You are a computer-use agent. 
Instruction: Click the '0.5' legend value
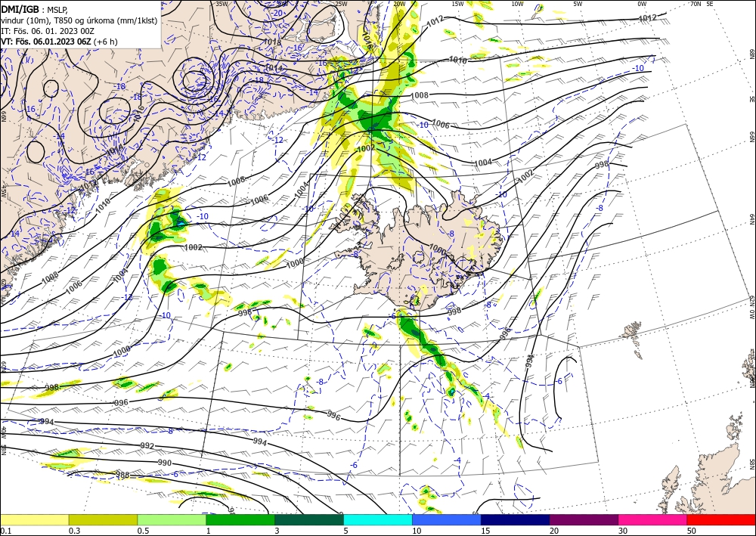click(x=143, y=531)
